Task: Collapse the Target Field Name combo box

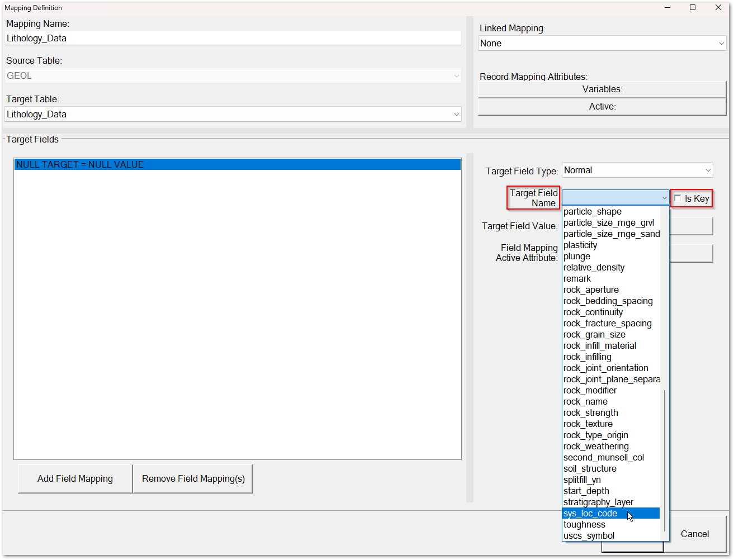Action: [x=664, y=198]
